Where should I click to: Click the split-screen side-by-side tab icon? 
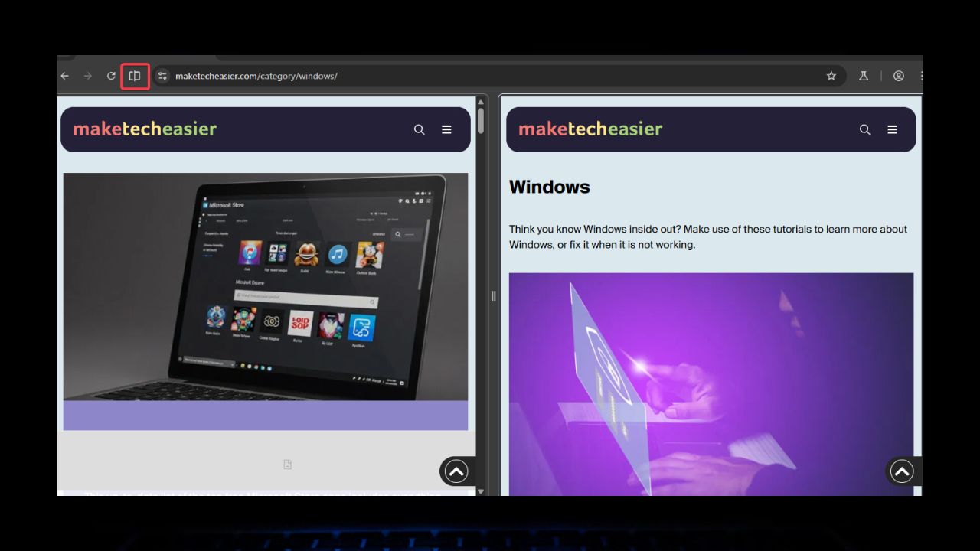point(135,76)
